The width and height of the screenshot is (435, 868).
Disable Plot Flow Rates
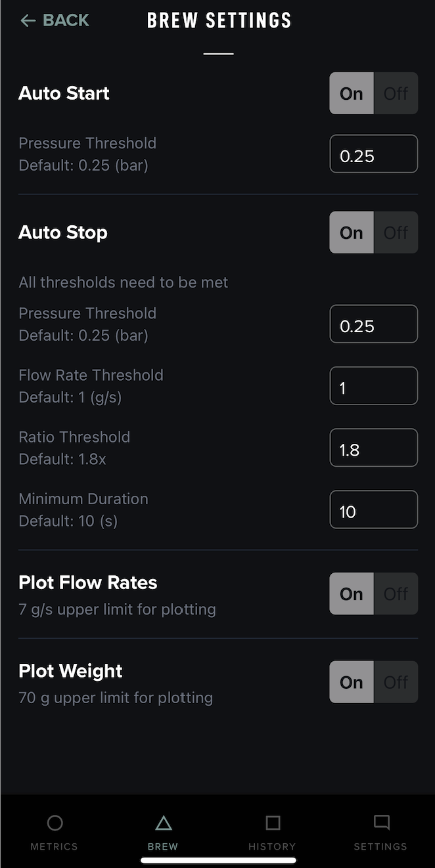tap(396, 594)
